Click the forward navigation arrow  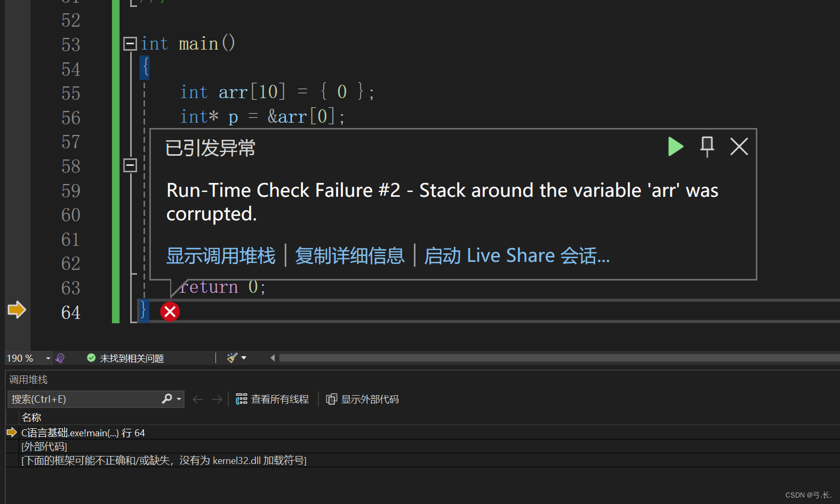(x=217, y=399)
